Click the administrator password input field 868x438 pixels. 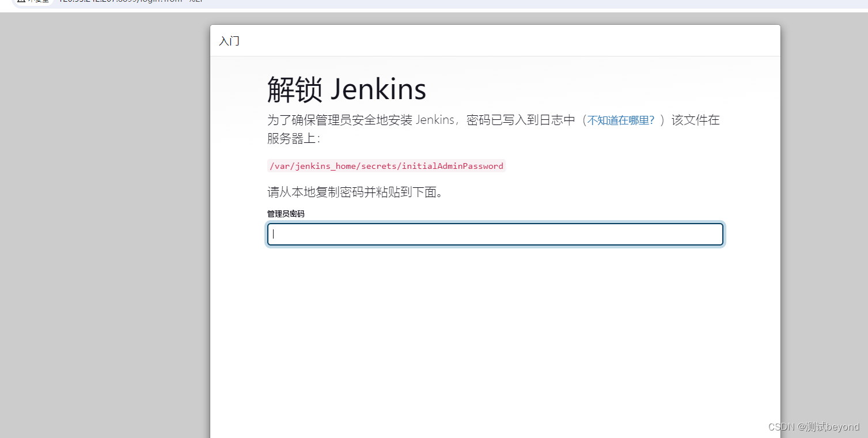(495, 235)
